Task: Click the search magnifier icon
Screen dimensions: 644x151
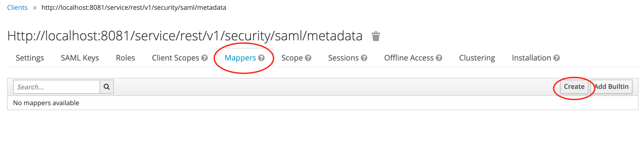Action: point(107,87)
